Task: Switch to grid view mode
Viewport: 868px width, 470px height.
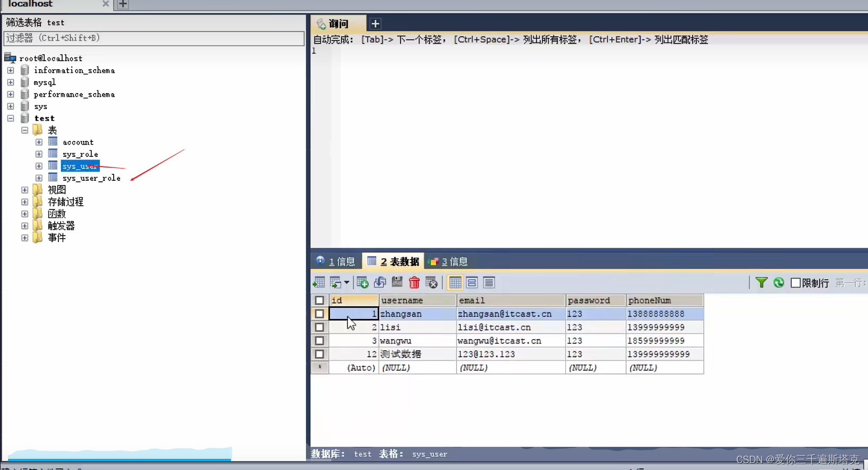Action: coord(455,282)
